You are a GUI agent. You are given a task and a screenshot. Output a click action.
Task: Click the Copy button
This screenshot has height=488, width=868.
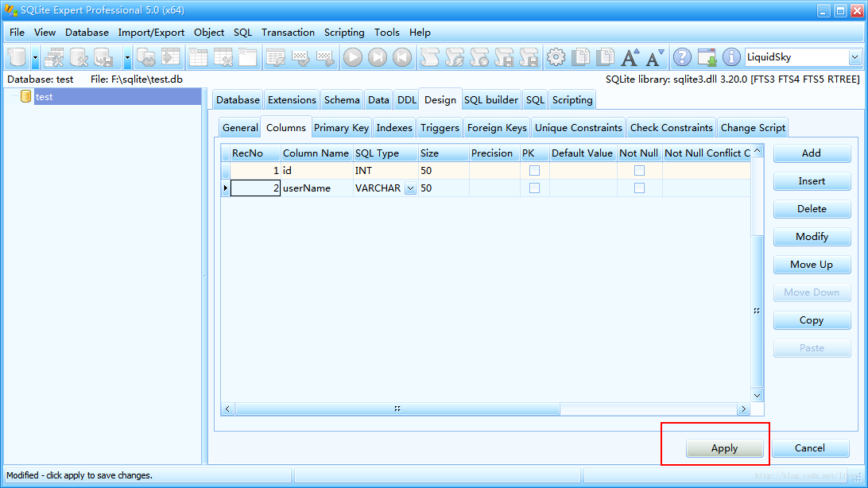click(x=812, y=320)
